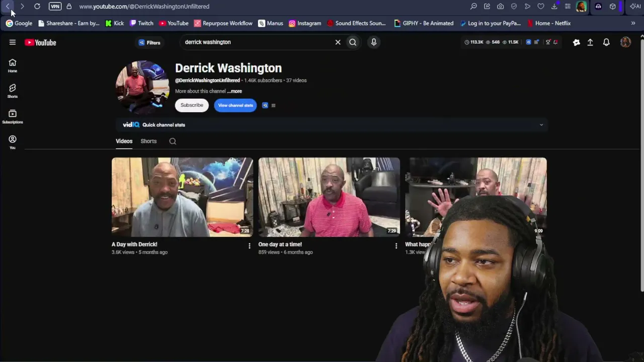Open the YouTube account avatar menu
The height and width of the screenshot is (362, 644).
pos(625,42)
